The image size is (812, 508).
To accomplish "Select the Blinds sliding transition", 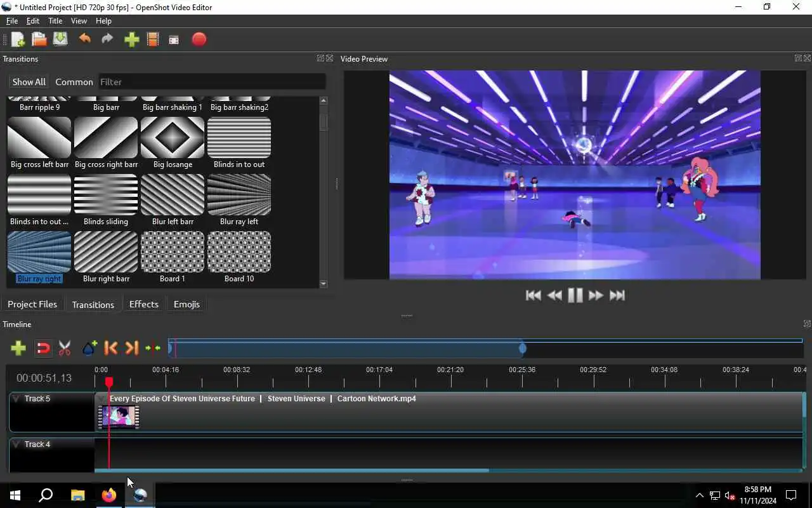I will tap(106, 200).
